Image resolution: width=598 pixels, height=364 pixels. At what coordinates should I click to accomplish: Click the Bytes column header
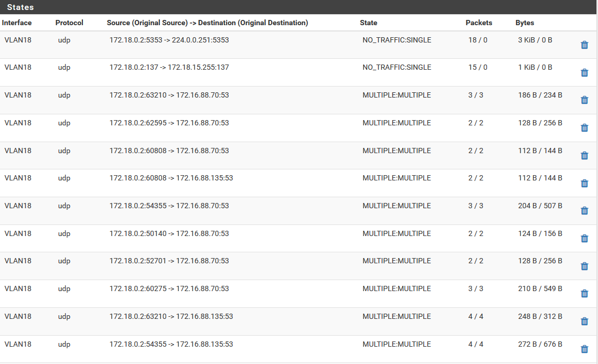click(525, 23)
